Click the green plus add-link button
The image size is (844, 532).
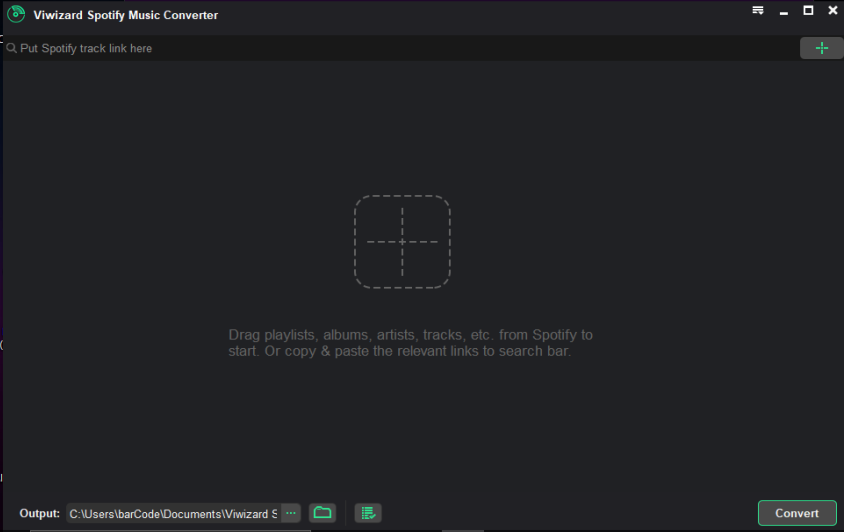(821, 48)
